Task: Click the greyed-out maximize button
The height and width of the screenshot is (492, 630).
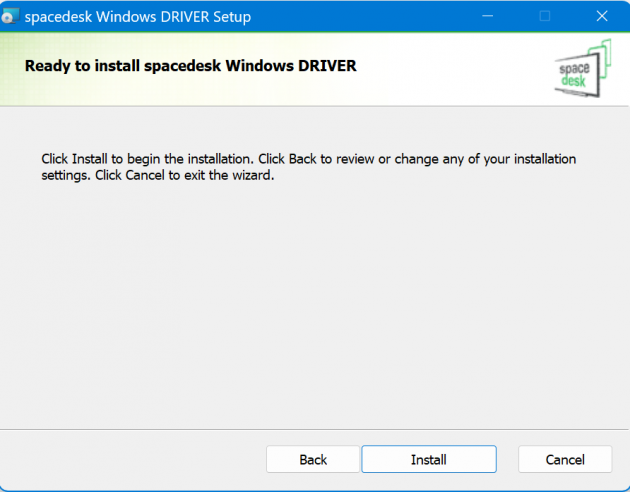Action: pyautogui.click(x=545, y=17)
